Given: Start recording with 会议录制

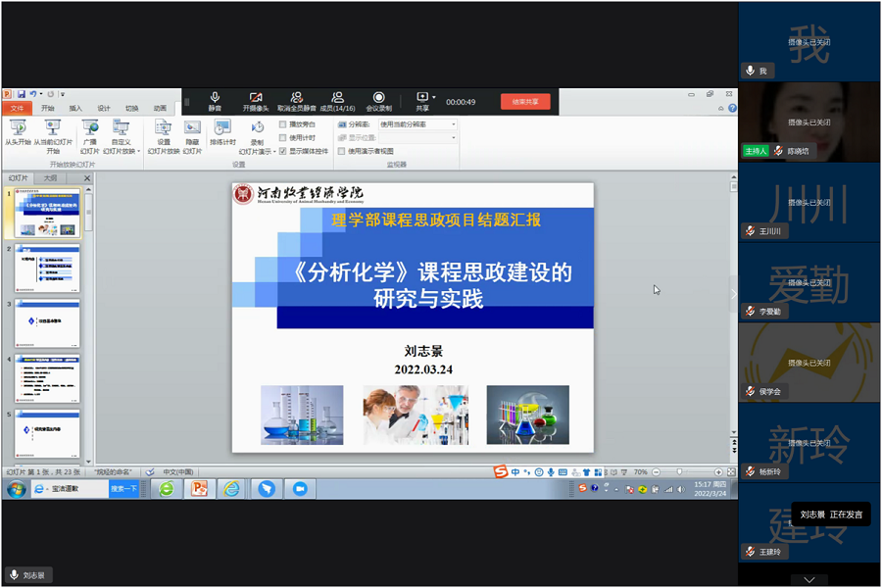Looking at the screenshot, I should click(x=378, y=98).
